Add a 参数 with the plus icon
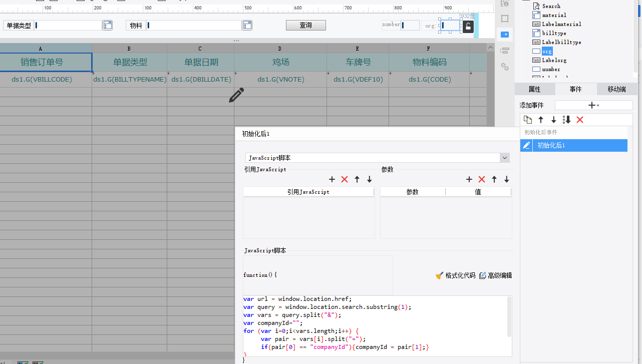Image resolution: width=642 pixels, height=364 pixels. pyautogui.click(x=469, y=179)
